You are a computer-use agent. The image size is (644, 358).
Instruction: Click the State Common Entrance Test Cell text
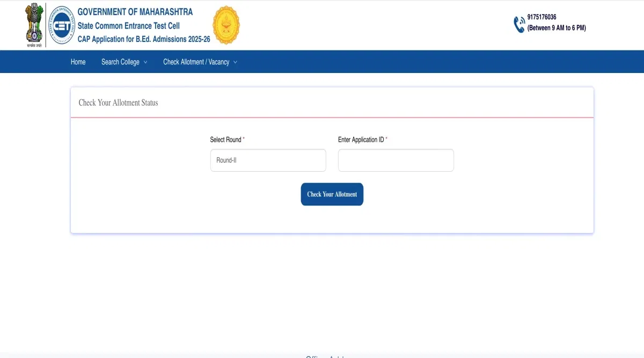point(129,26)
